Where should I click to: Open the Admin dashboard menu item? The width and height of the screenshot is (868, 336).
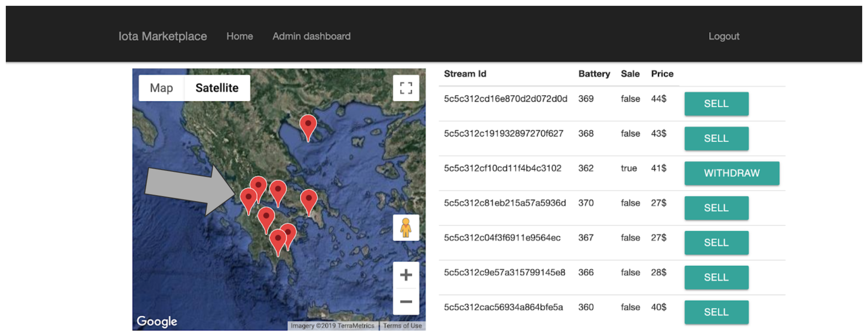pos(311,36)
